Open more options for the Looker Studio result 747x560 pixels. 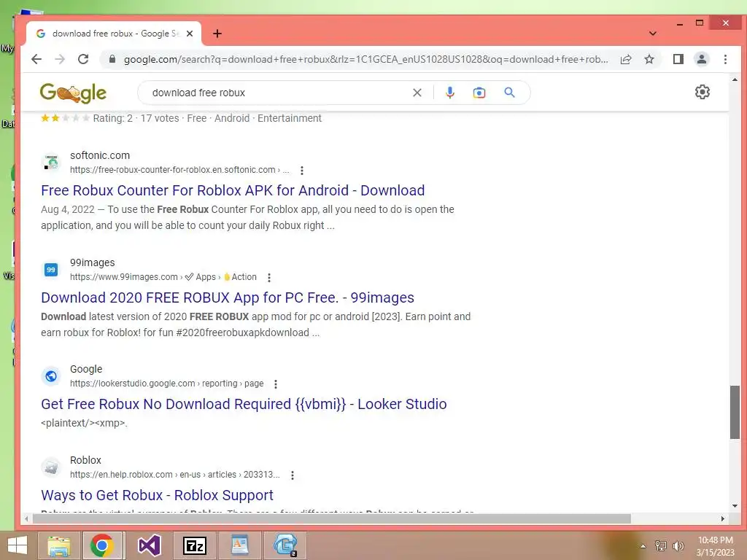coord(275,384)
